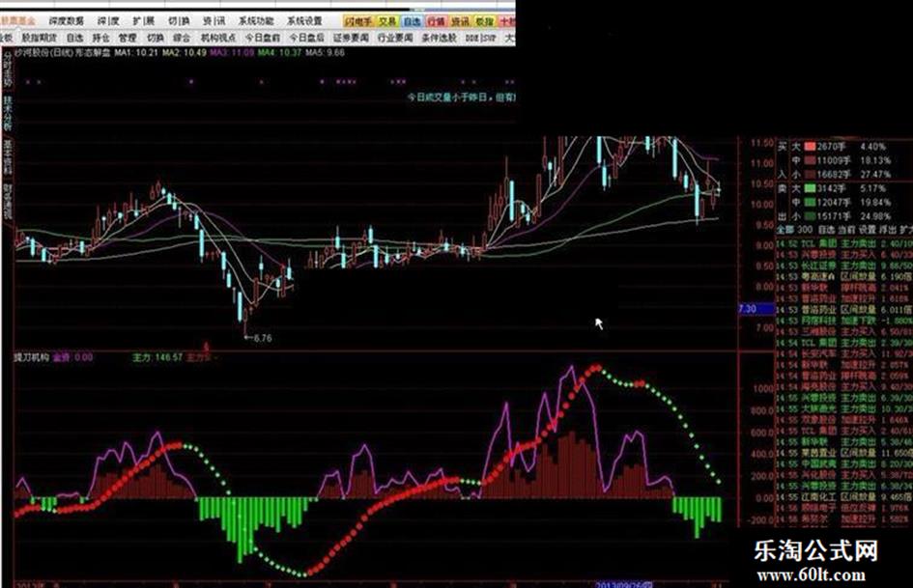The height and width of the screenshot is (588, 913).
Task: Click the purple MA3 indicator label
Action: click(232, 52)
